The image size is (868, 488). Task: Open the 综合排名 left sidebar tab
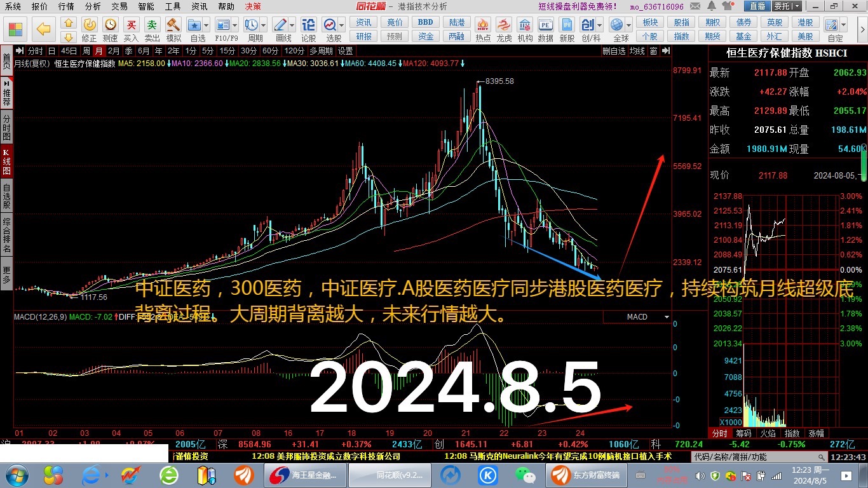click(x=6, y=236)
